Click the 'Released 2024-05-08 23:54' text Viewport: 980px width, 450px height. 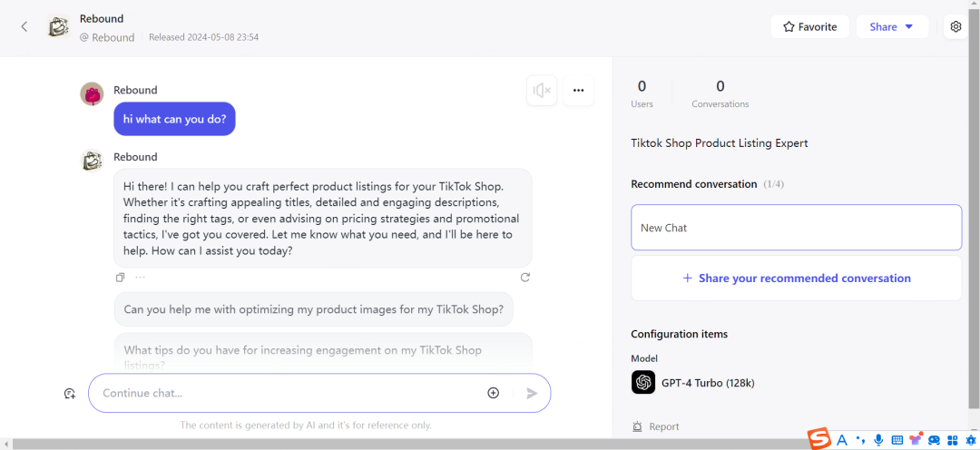204,37
